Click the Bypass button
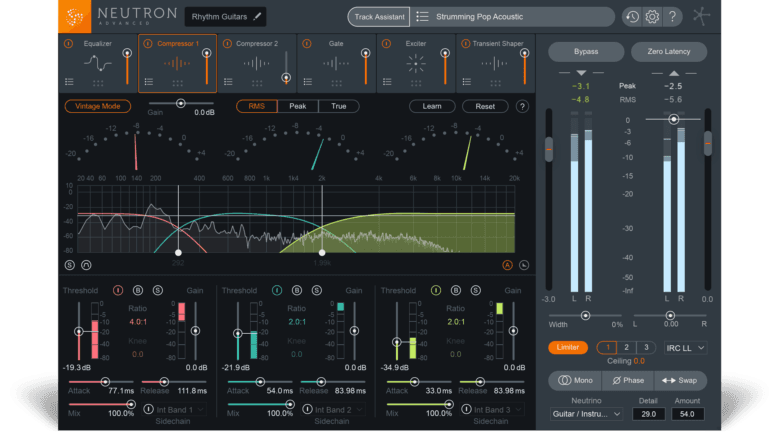Screen dimensions: 779x437 click(x=586, y=52)
